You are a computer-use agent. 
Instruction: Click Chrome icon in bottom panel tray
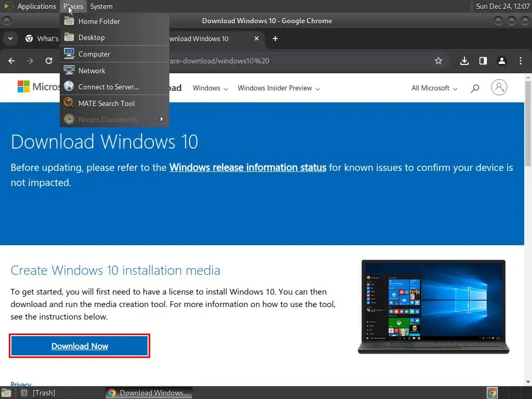tap(492, 393)
